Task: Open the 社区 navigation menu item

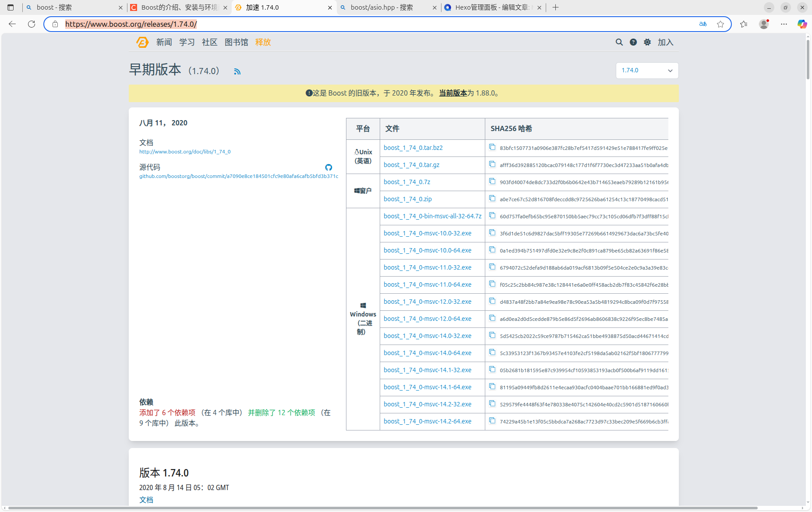Action: (210, 42)
